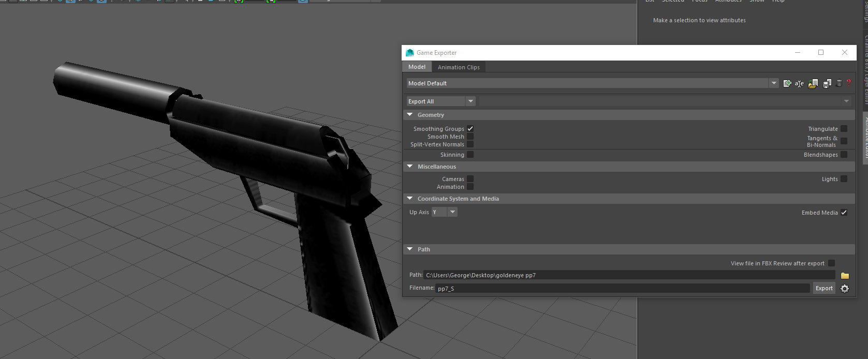Enable Triangulate checkbox
This screenshot has height=359, width=868.
[x=844, y=129]
